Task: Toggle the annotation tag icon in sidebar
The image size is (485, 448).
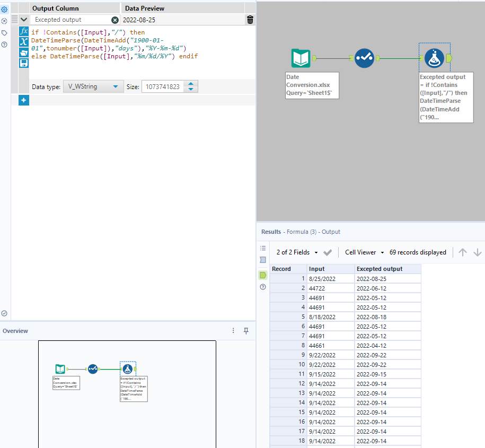Action: tap(5, 32)
